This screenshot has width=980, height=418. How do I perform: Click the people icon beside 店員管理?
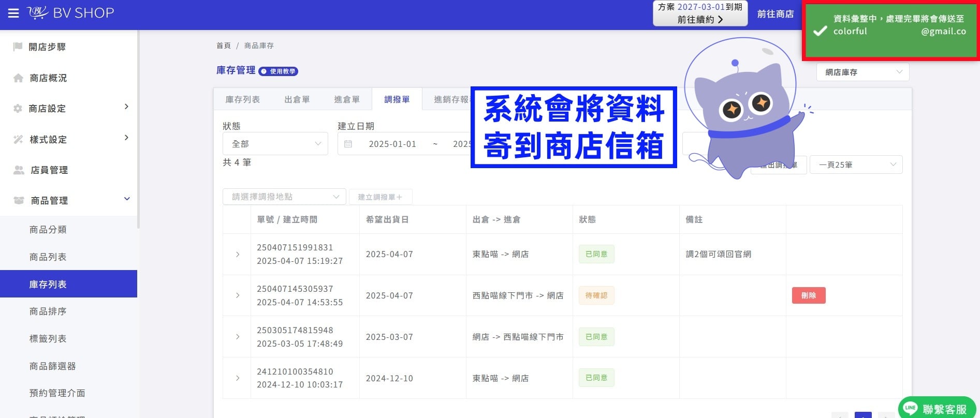pos(19,170)
